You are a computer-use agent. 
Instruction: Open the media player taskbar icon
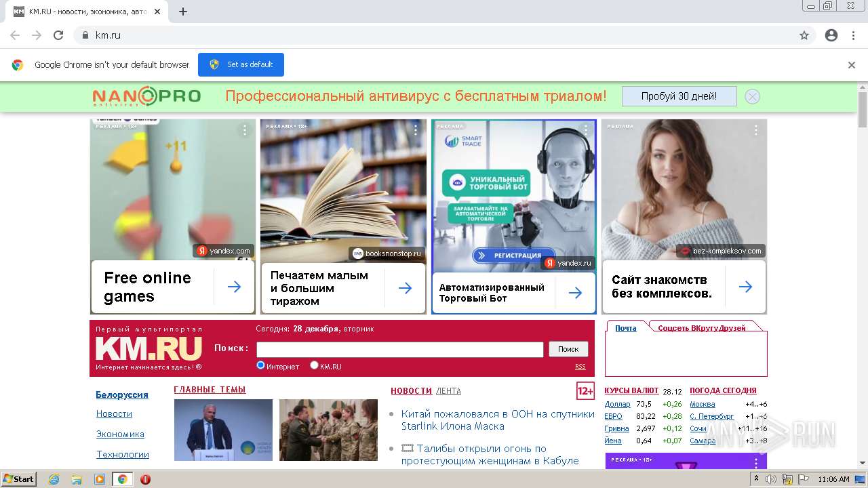(x=99, y=479)
